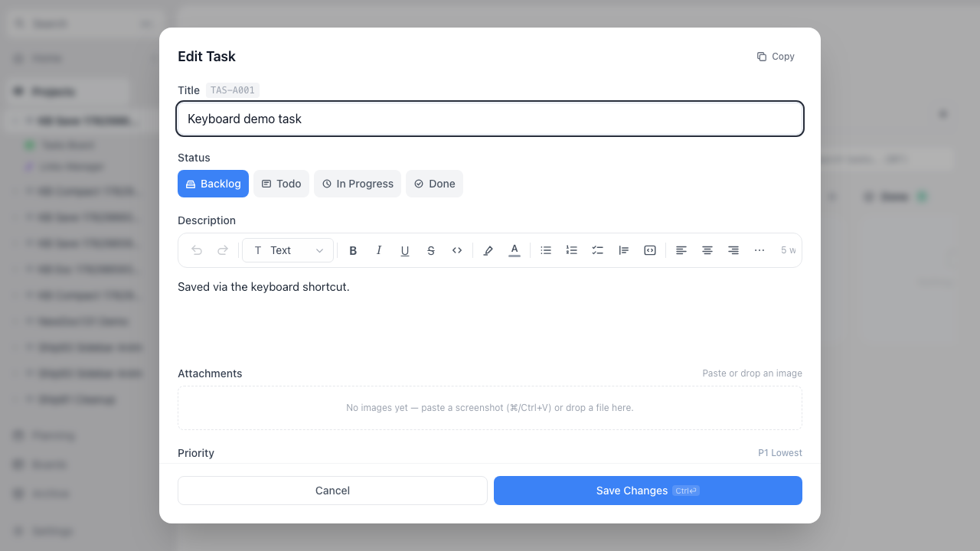Open the Text block type dropdown
Screen dimensions: 980x551
tap(288, 250)
